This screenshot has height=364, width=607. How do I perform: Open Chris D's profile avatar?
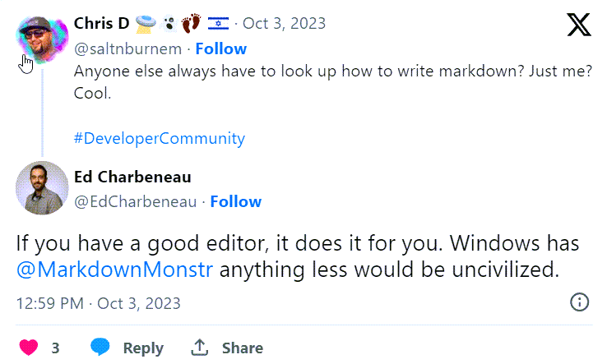click(42, 39)
